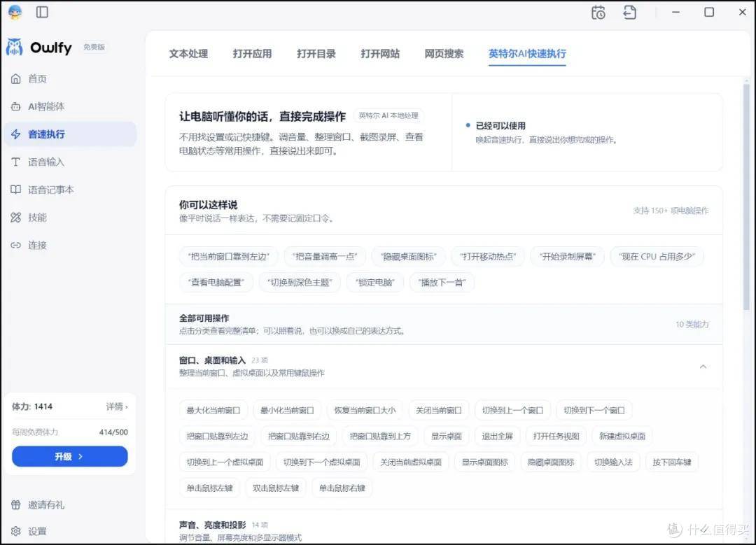Select the 关闭当前虚拟桌面 action
Screen dimensions: 756x545
click(x=411, y=462)
